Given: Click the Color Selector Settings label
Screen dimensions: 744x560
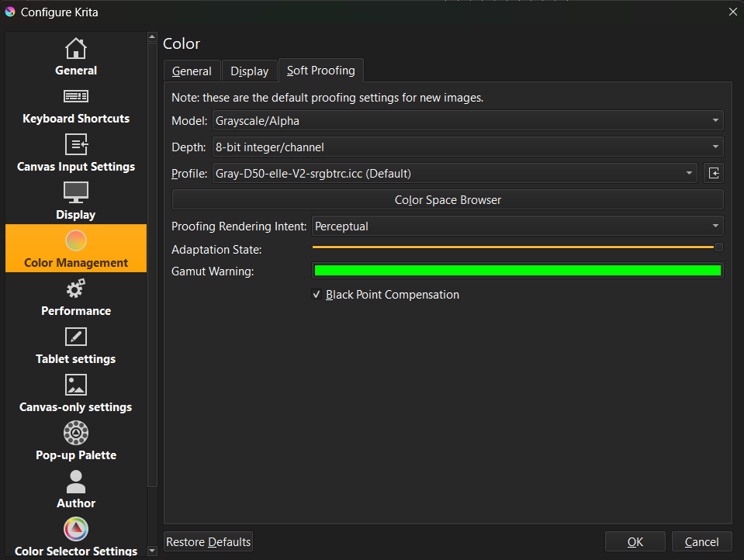Looking at the screenshot, I should point(76,551).
